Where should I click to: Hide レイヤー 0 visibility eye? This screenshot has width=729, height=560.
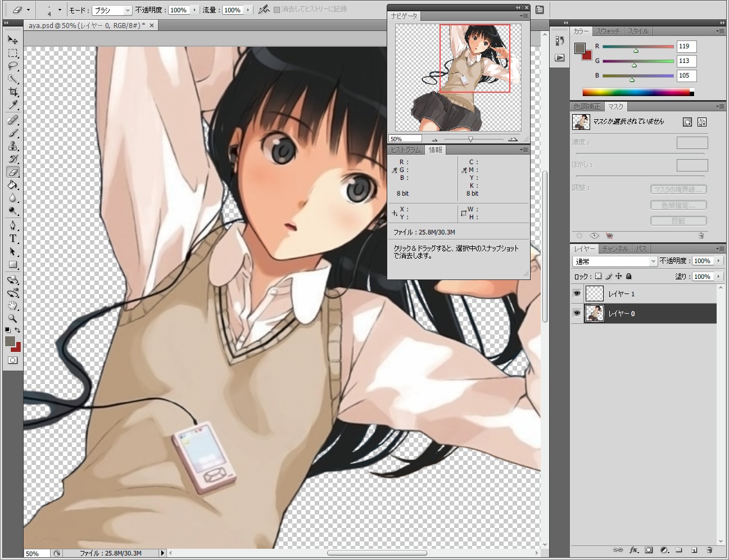point(577,313)
